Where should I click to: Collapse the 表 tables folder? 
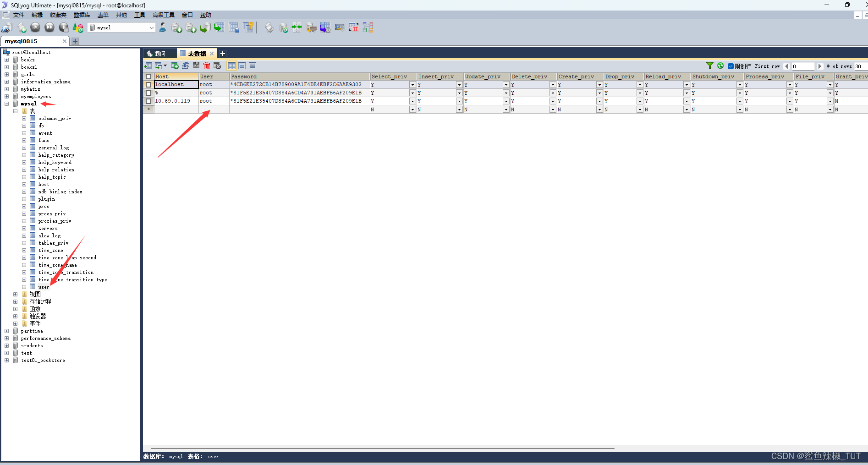15,111
